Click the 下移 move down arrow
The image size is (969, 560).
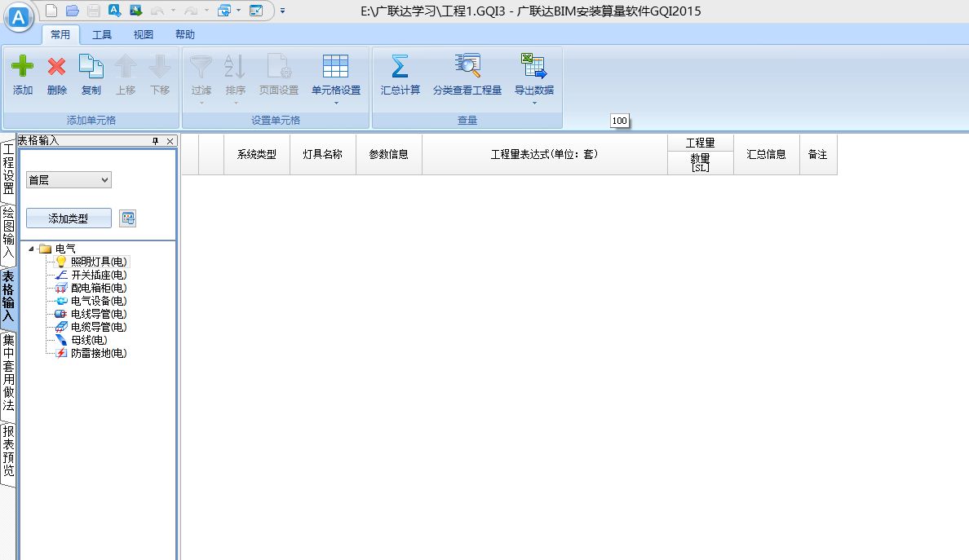click(x=160, y=66)
